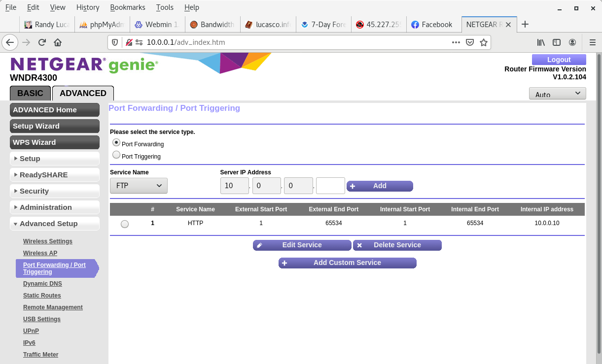Viewport: 602px width, 364px height.
Task: Open the Dynamic DNS link
Action: coord(42,284)
